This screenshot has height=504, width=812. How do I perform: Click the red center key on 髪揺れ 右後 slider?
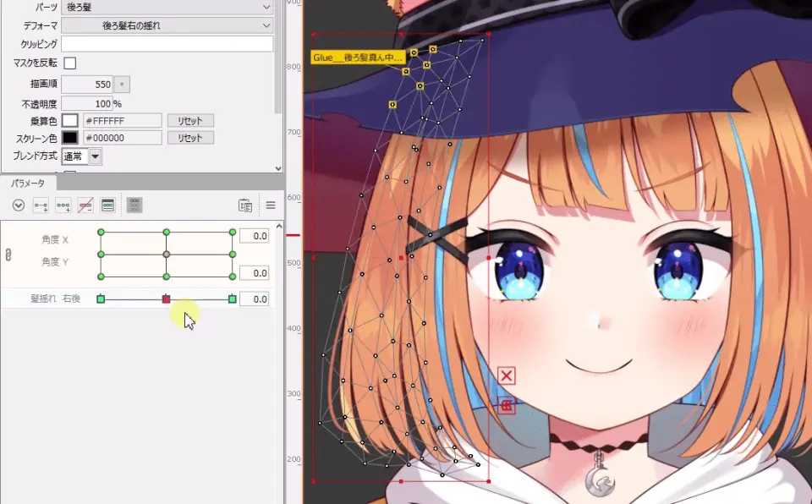(x=167, y=299)
